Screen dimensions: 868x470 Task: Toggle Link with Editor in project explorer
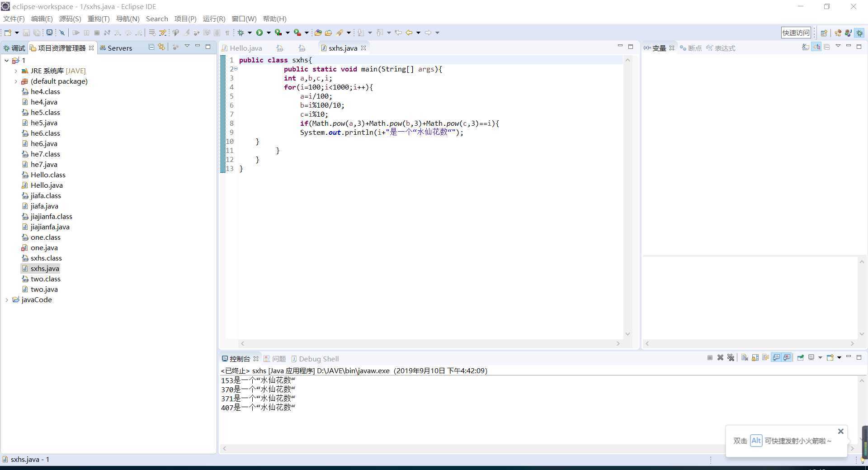pos(161,47)
